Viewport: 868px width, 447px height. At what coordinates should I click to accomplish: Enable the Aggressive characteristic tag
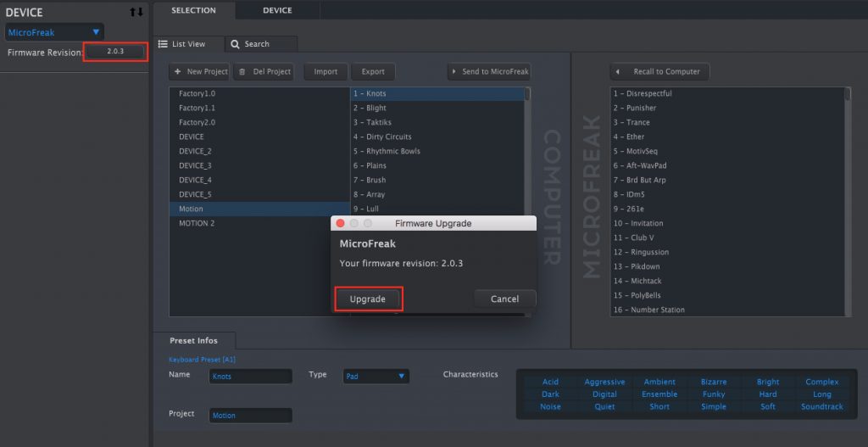pyautogui.click(x=604, y=383)
